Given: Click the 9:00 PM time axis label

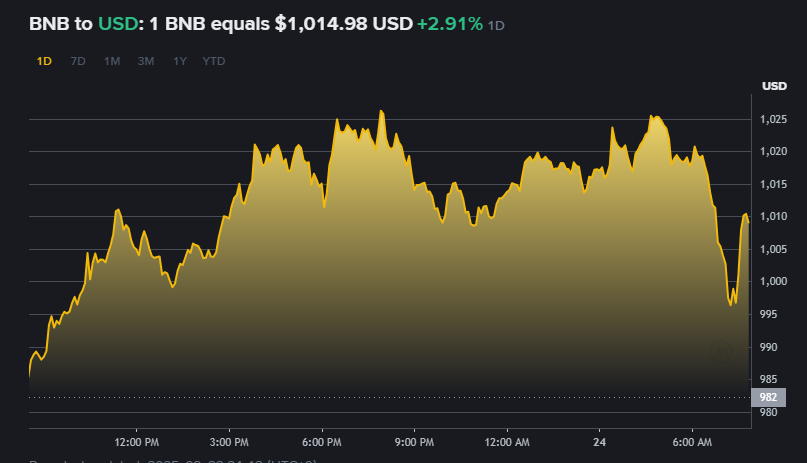Looking at the screenshot, I should [x=414, y=441].
